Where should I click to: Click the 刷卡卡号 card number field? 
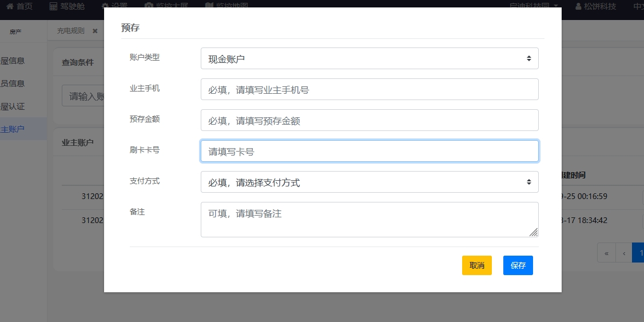click(x=369, y=151)
